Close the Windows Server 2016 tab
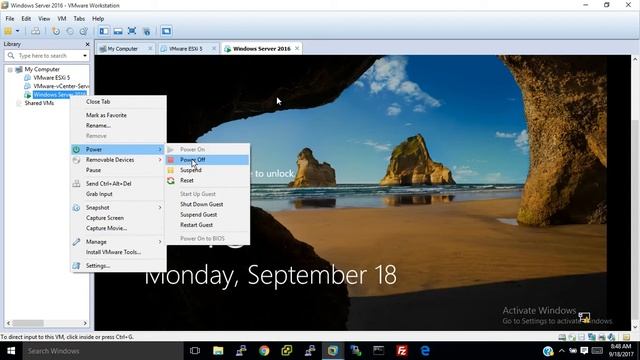 click(x=297, y=49)
